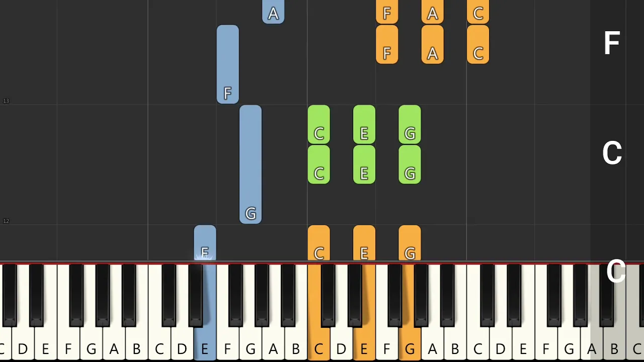This screenshot has width=644, height=362.
Task: Click the short blue E note above the keyboard
Action: 205,243
